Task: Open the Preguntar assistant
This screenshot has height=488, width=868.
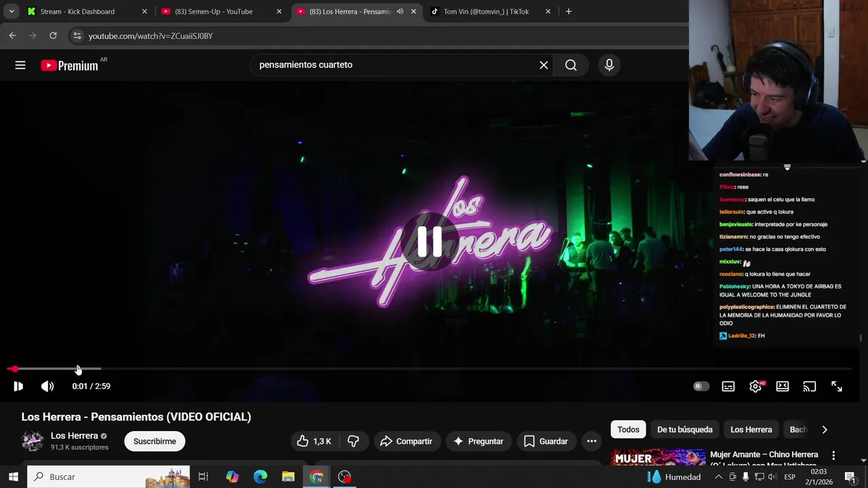Action: click(x=478, y=441)
